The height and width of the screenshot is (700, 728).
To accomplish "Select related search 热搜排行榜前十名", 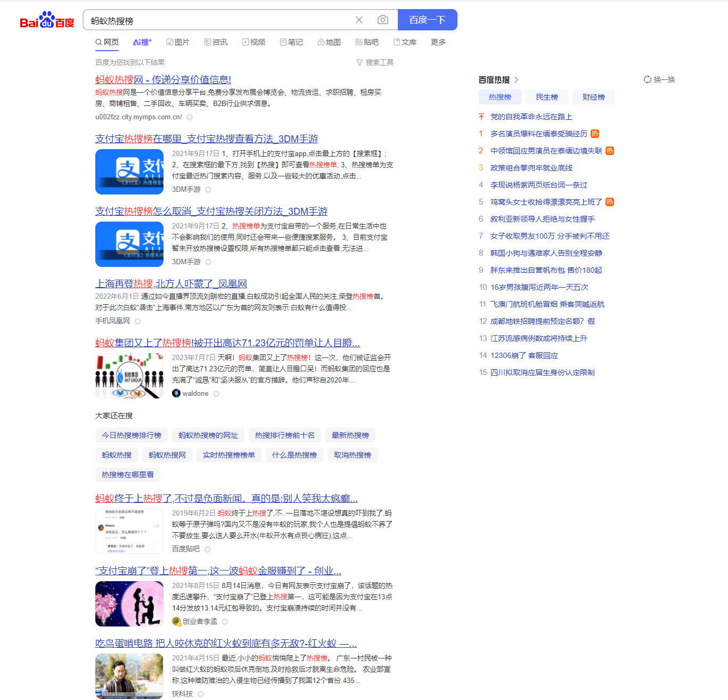I will click(x=285, y=435).
